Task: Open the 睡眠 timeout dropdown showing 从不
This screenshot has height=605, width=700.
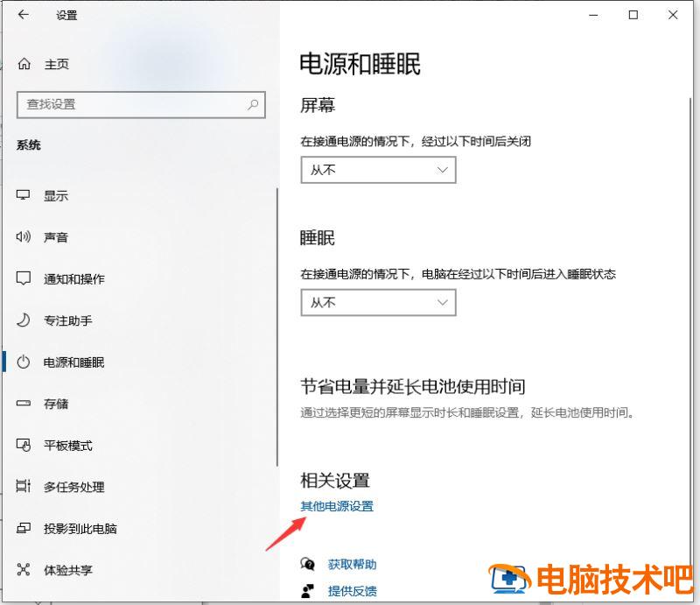Action: coord(378,303)
